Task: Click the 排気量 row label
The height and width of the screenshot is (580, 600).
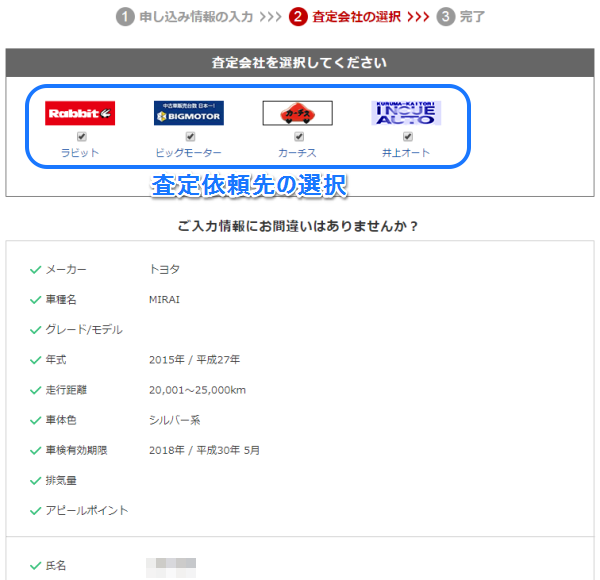Action: pyautogui.click(x=61, y=481)
